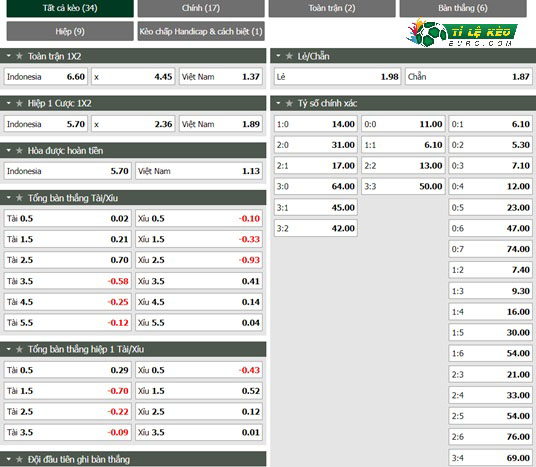Pick correct score 0:2 at 5.30

tap(491, 145)
